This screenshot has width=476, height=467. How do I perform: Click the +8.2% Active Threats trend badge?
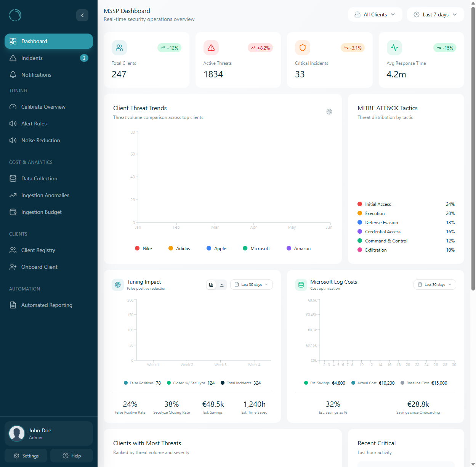(260, 48)
